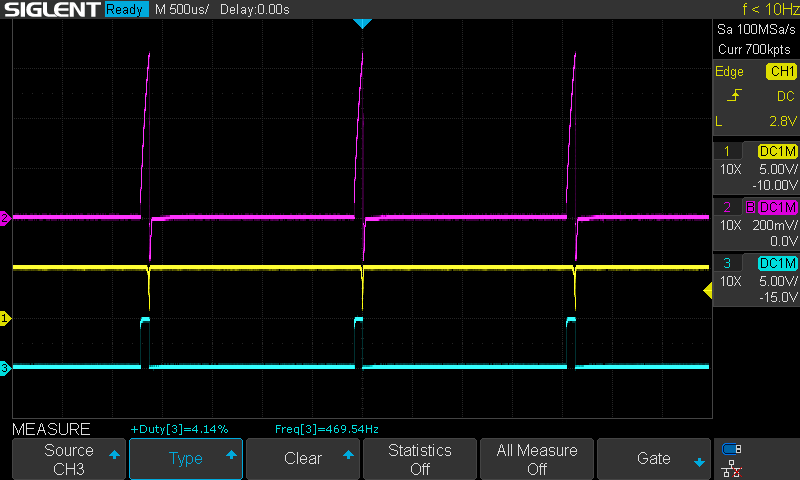Screen dimensions: 800x480
Task: Toggle All Measure Off setting
Action: (x=537, y=459)
